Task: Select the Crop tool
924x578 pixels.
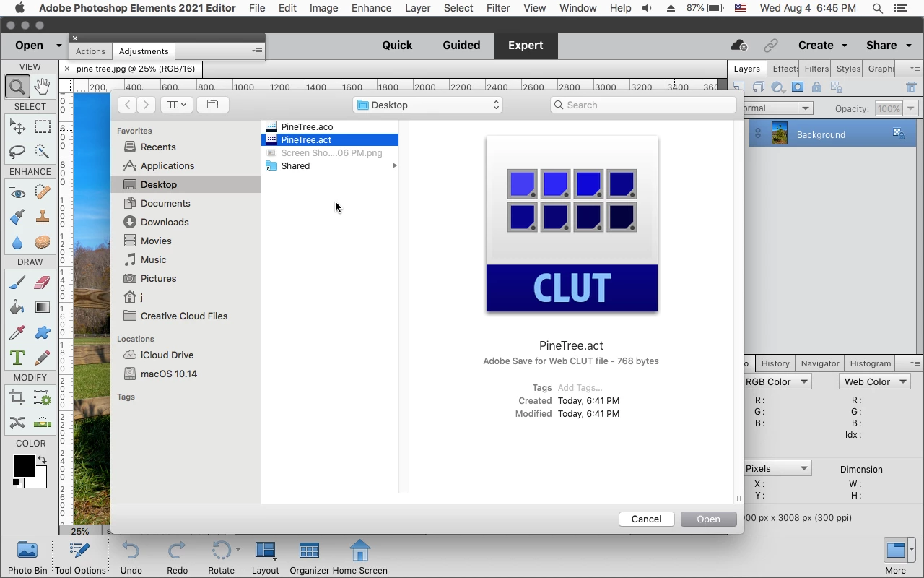Action: 17,398
